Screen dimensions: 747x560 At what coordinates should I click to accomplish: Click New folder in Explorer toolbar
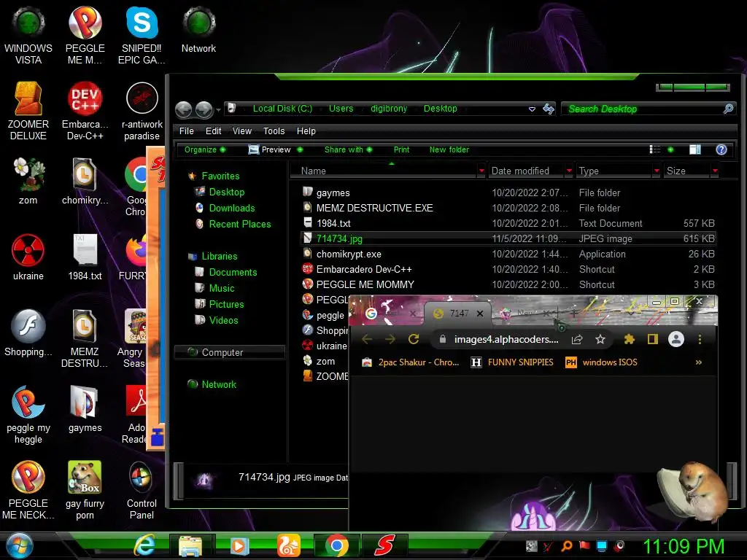(449, 149)
